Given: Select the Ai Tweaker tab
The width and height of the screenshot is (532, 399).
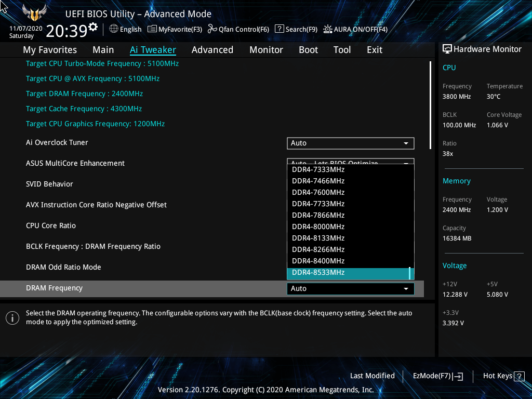Looking at the screenshot, I should click(153, 50).
